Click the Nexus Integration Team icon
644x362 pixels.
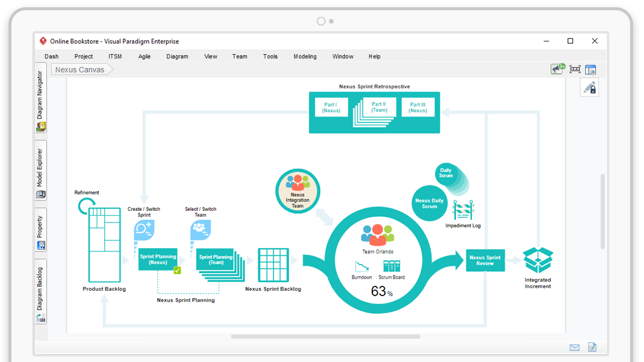[298, 191]
